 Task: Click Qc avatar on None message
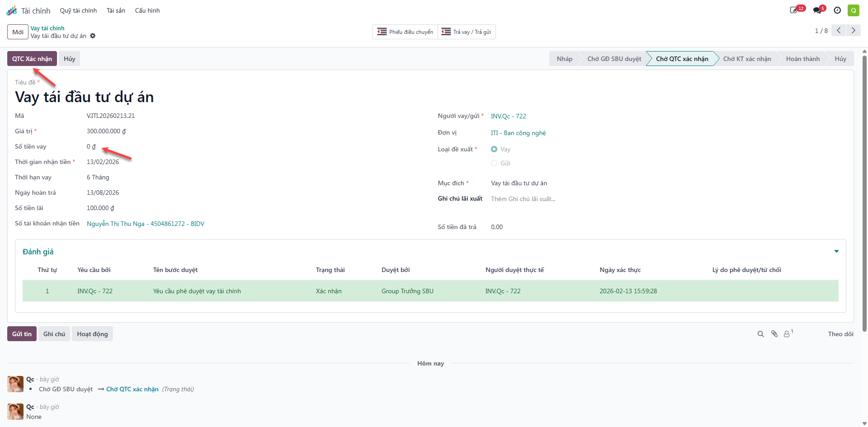point(15,412)
